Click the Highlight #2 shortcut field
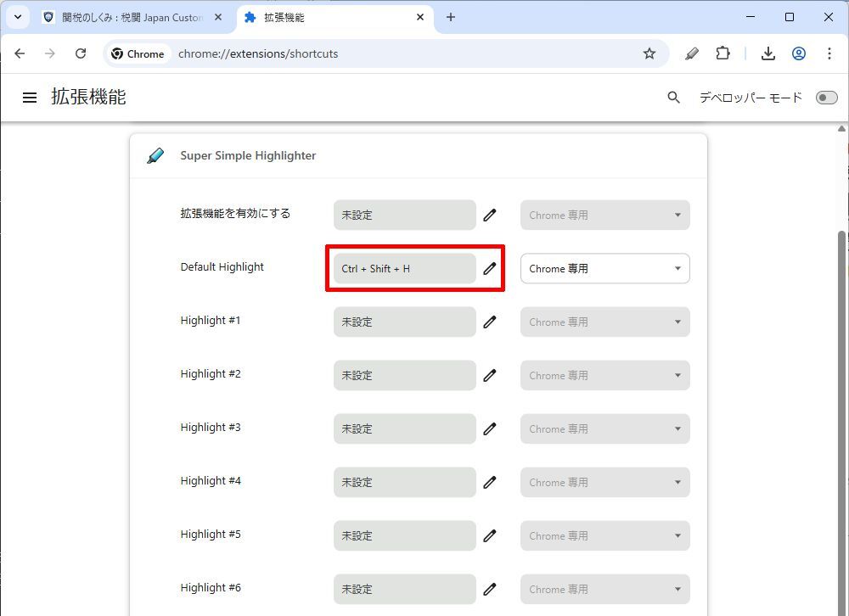 (x=404, y=376)
